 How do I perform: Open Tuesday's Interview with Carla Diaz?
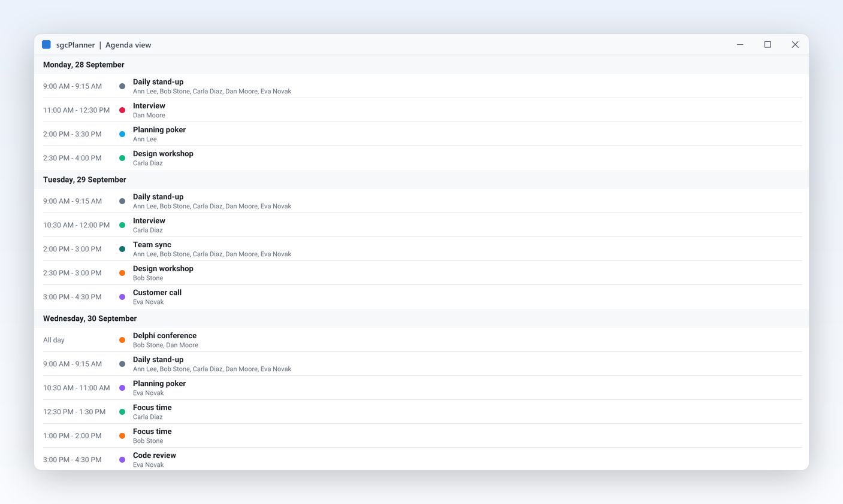pos(149,221)
